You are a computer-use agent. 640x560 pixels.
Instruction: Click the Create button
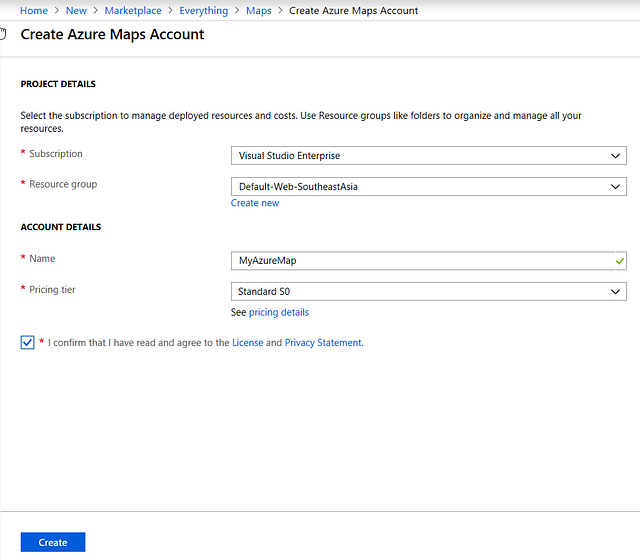coord(53,542)
